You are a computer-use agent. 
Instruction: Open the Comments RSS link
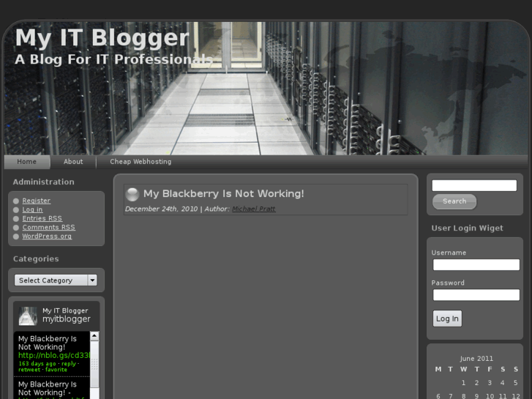pos(48,227)
